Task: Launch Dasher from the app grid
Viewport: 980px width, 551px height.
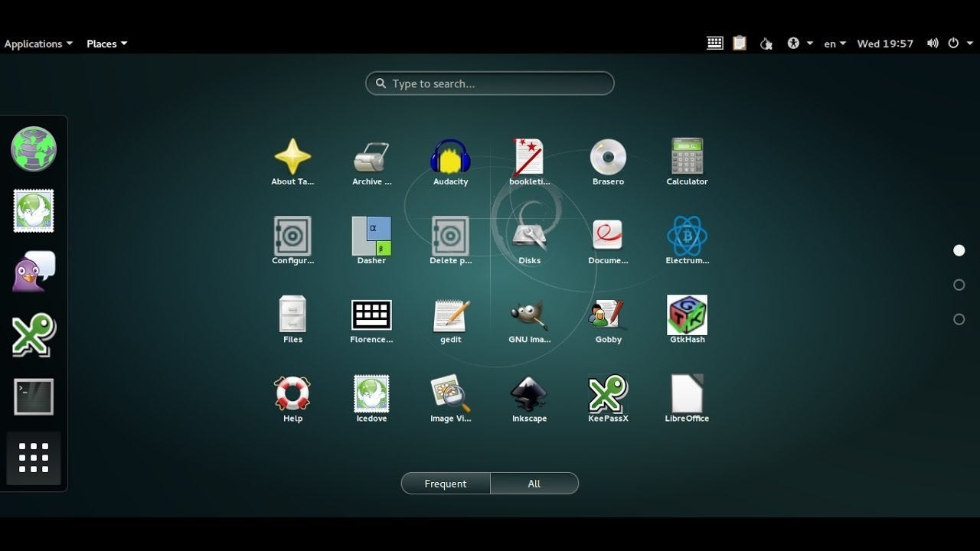Action: (371, 240)
